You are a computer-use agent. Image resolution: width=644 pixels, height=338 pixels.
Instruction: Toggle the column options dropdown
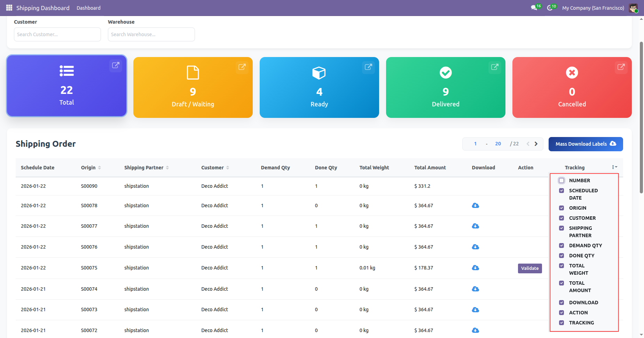tap(614, 167)
